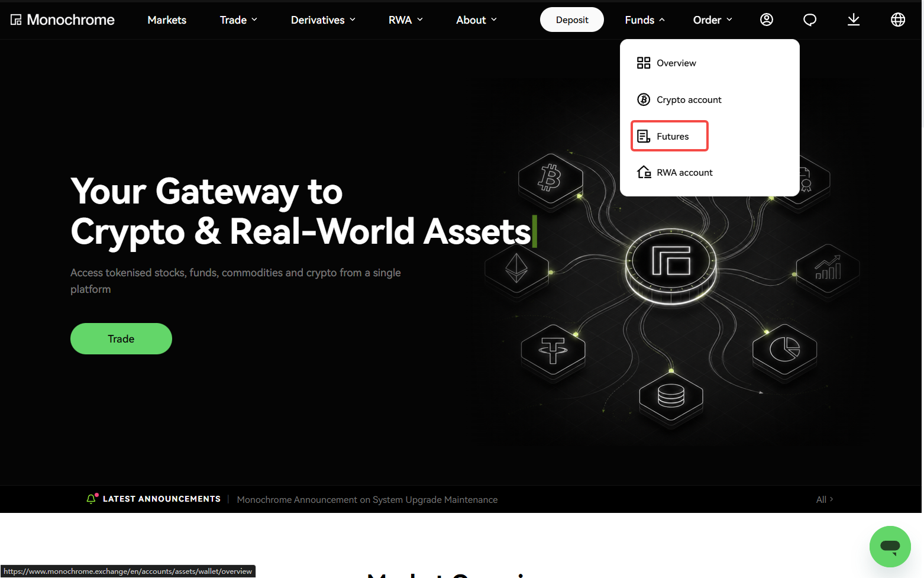Open the Markets page
Image resolution: width=924 pixels, height=578 pixels.
tap(167, 20)
